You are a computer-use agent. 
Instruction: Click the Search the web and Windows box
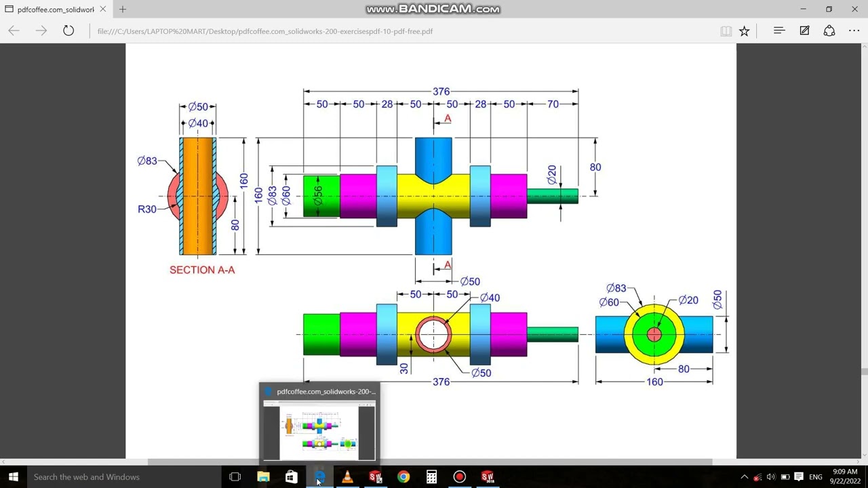125,476
